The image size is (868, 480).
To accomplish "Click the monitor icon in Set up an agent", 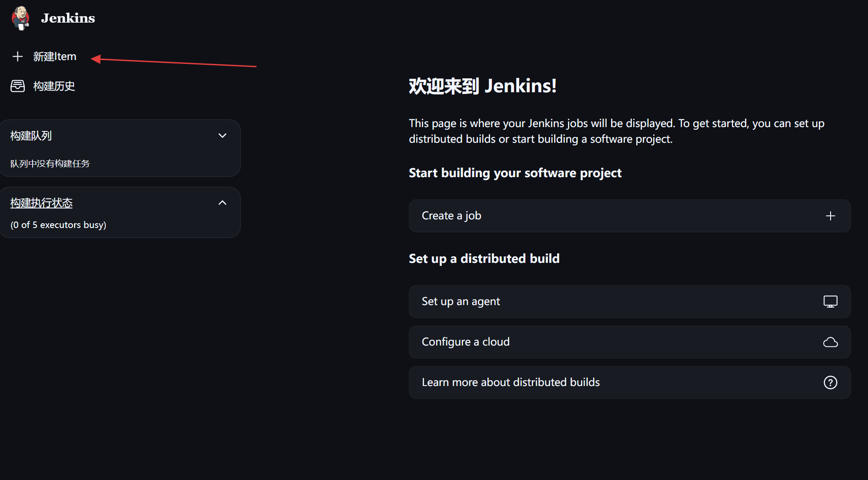I will 830,302.
